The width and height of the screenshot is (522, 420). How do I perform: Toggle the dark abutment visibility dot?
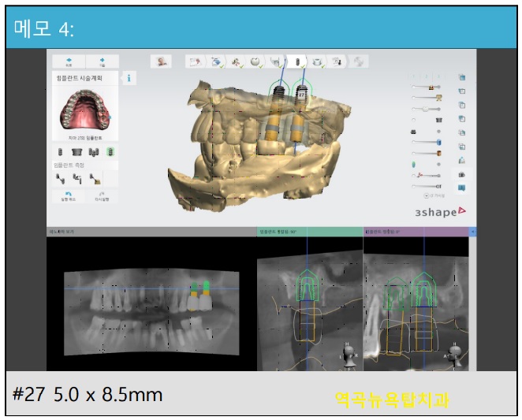coord(438,132)
